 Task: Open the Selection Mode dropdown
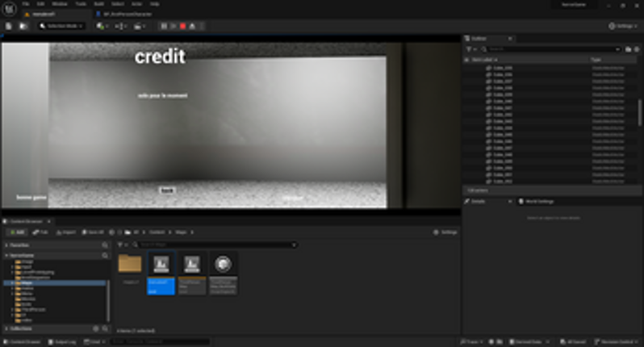pos(61,26)
